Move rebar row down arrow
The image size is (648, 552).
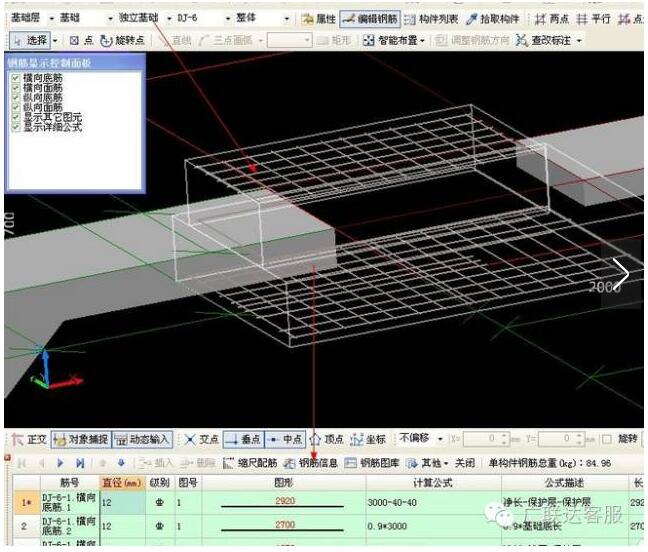[x=121, y=463]
